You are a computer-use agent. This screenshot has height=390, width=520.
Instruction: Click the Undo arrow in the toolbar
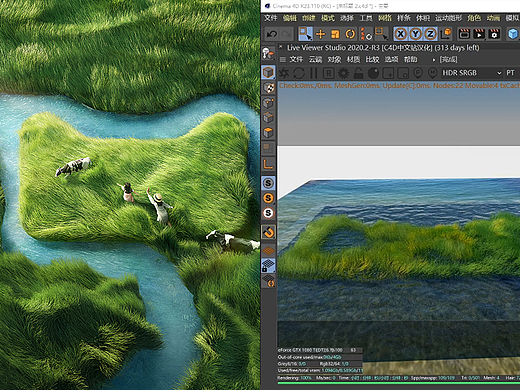272,34
